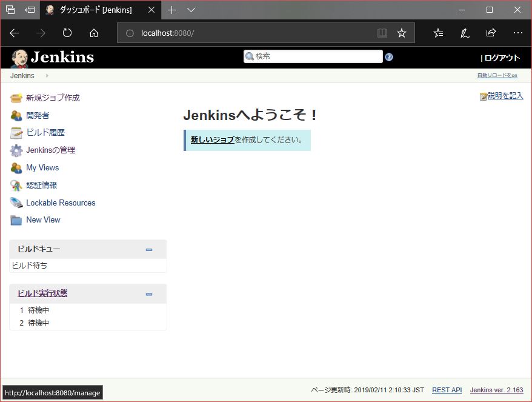Open Jenkinsの管理 gear icon

tap(16, 150)
